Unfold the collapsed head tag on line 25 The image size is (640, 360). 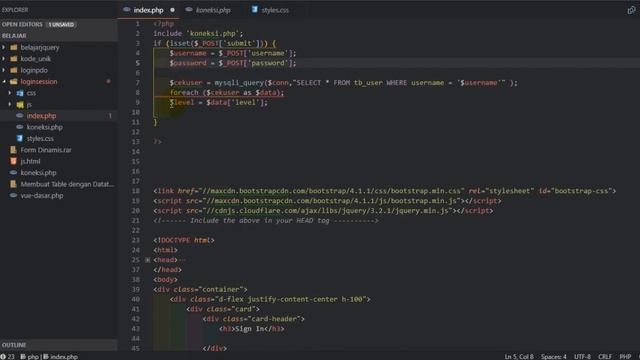148,260
